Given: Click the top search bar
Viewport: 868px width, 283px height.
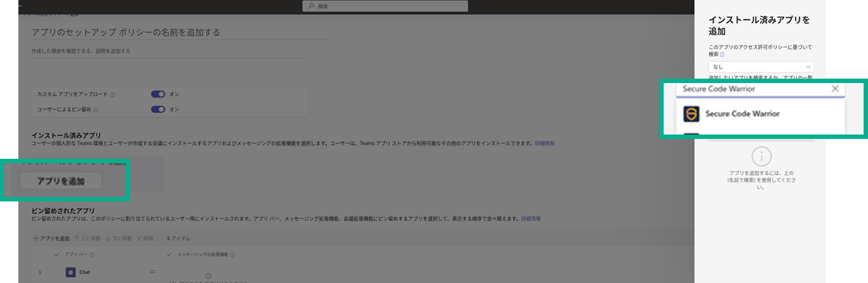Looking at the screenshot, I should click(385, 6).
